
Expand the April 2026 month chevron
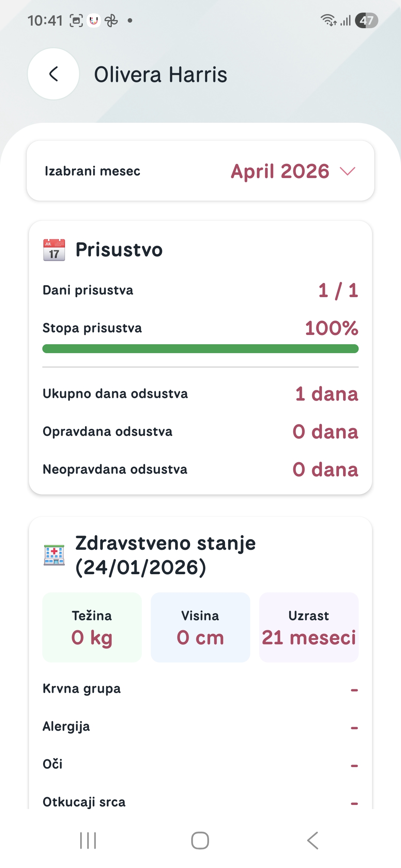tap(348, 171)
